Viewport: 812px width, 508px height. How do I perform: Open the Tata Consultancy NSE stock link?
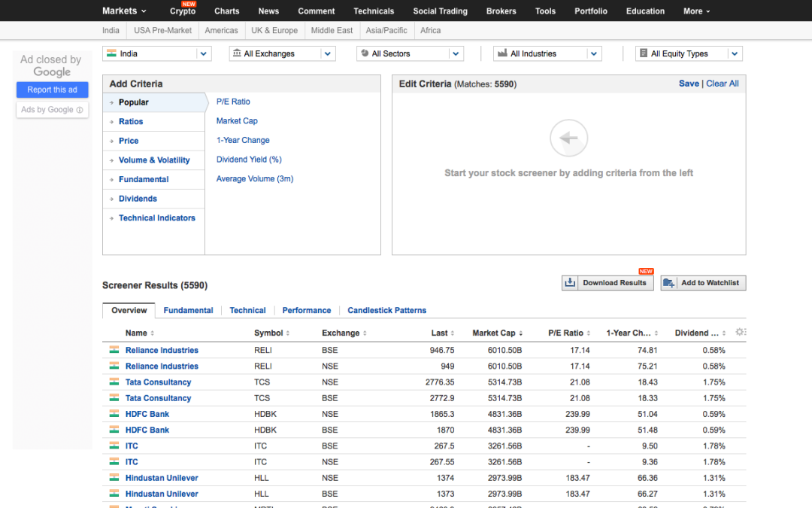coord(158,382)
